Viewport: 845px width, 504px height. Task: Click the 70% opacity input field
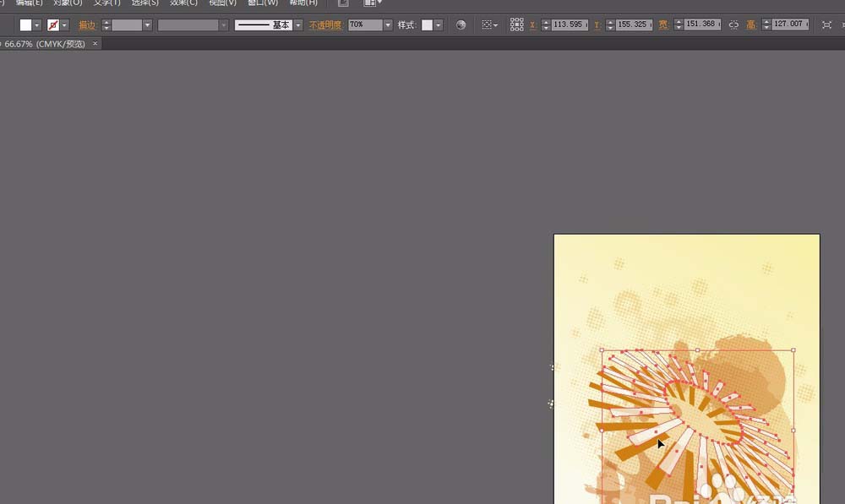pyautogui.click(x=365, y=24)
